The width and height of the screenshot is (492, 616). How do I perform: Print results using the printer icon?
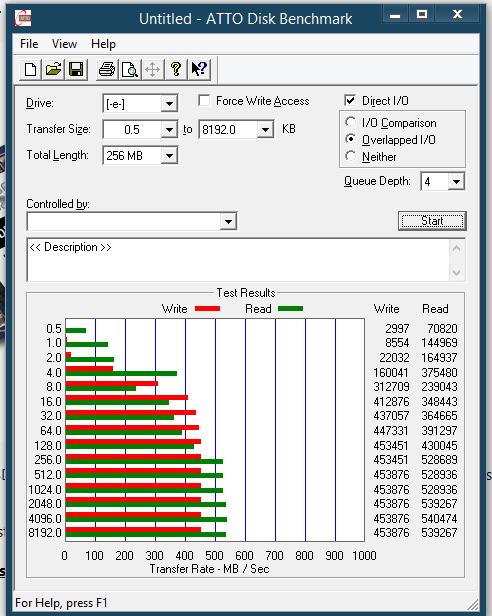(x=106, y=70)
